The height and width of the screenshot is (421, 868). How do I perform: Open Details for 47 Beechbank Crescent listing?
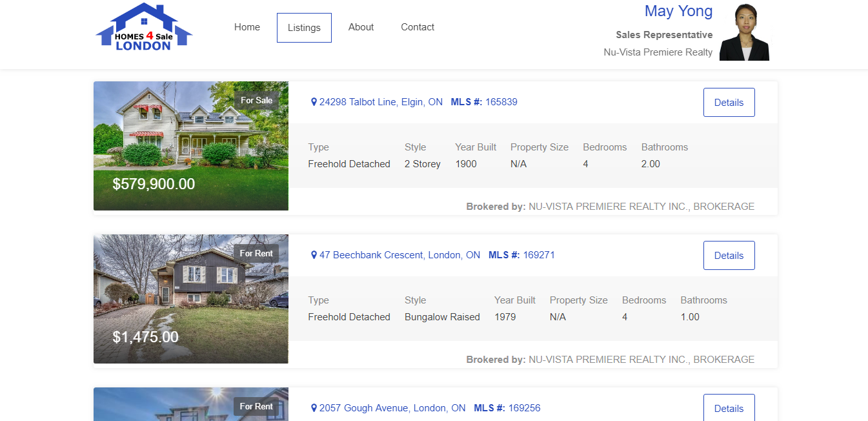[x=729, y=256]
